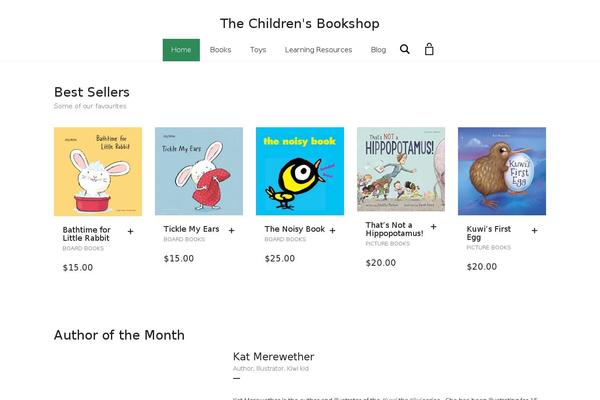Visit the Blog page
This screenshot has width=600, height=400.
click(x=378, y=50)
